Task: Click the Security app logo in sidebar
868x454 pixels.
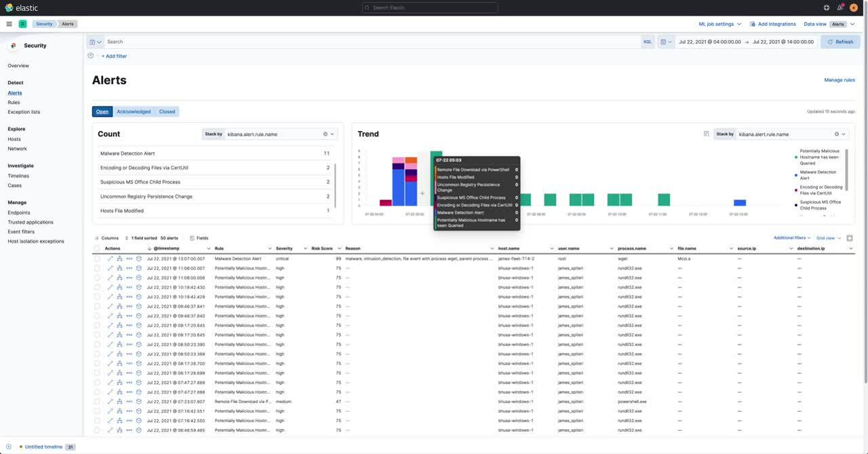Action: coord(14,45)
